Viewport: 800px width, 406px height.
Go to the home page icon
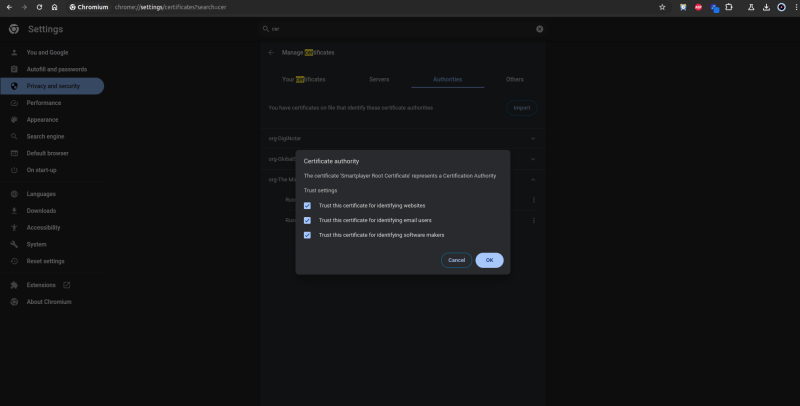point(55,7)
